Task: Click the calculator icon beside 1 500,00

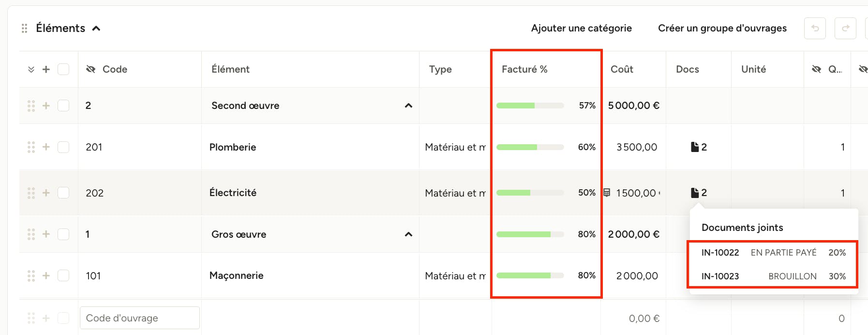Action: [x=607, y=193]
